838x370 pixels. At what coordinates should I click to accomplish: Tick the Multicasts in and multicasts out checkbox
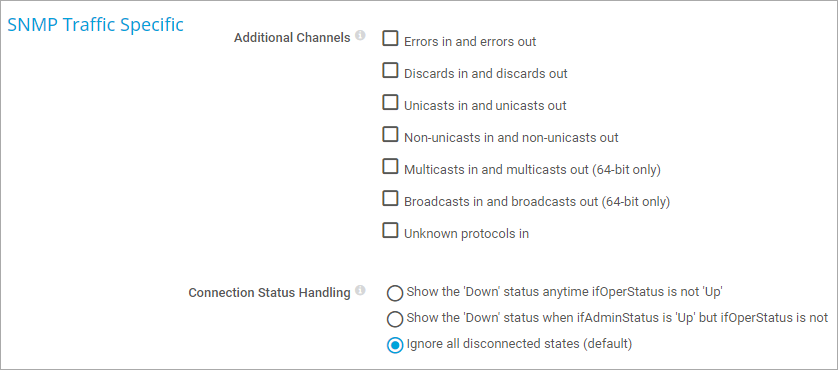coord(391,167)
